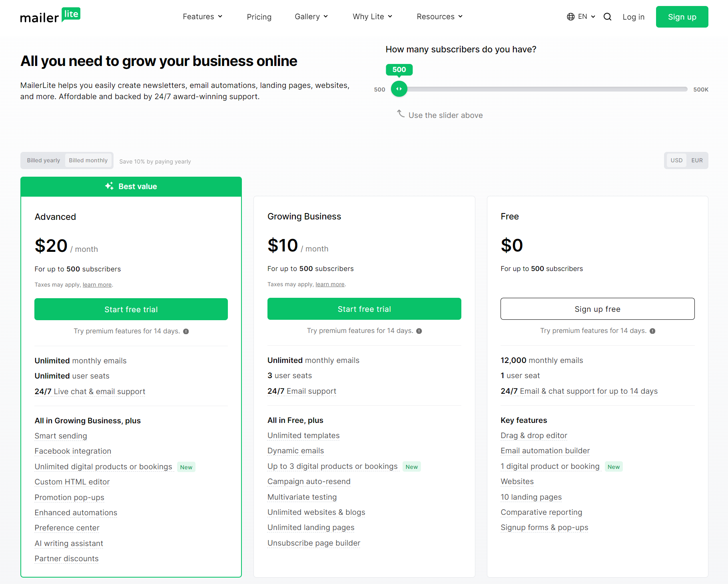728x584 pixels.
Task: Click Unlimited websites & blogs feature
Action: pos(316,512)
